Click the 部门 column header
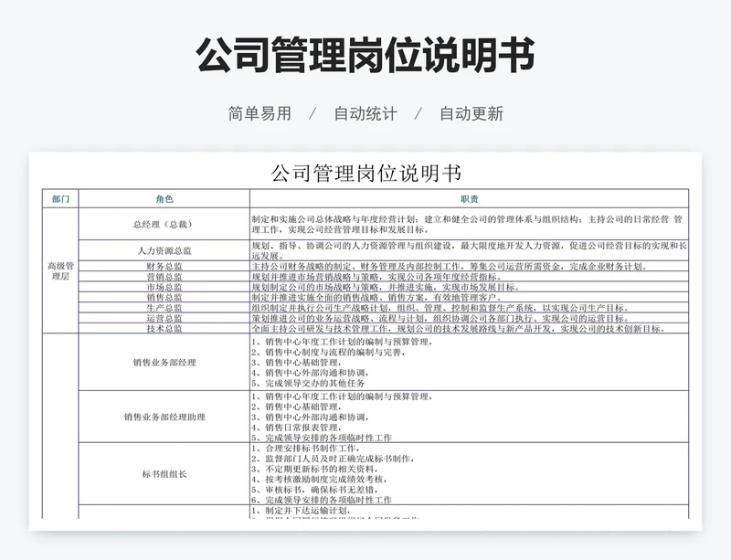The width and height of the screenshot is (731, 560). pos(60,199)
